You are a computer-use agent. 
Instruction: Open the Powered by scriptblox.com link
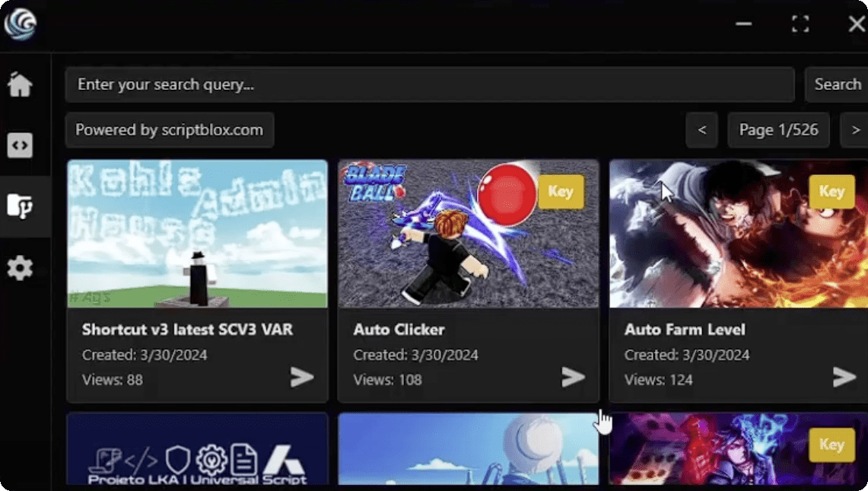[170, 130]
